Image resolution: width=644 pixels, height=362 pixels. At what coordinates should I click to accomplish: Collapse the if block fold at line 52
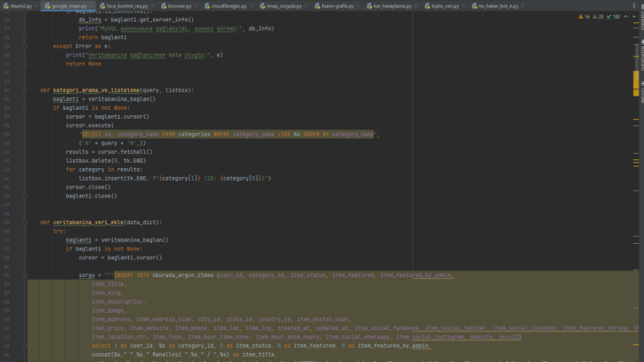pos(25,249)
